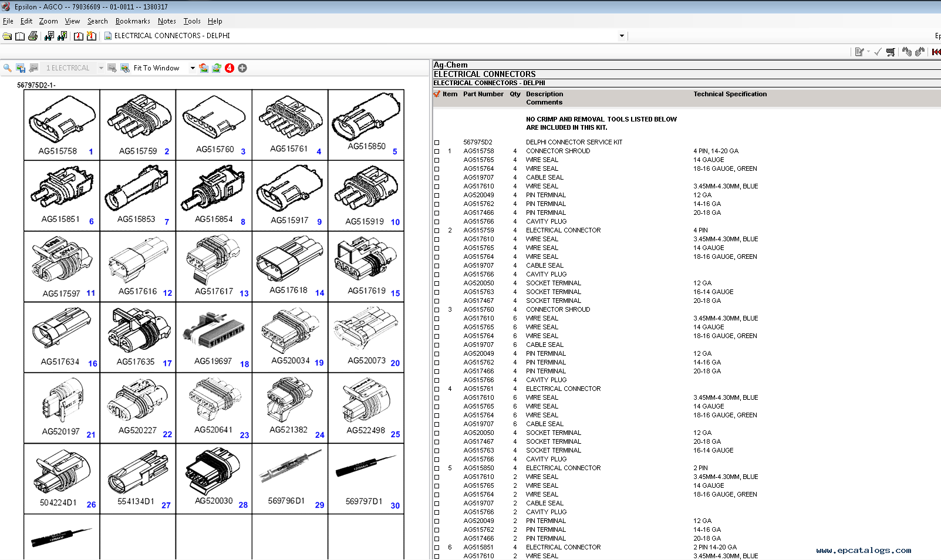The image size is (941, 560).
Task: Click callout number 9 on diagram
Action: pos(319,222)
